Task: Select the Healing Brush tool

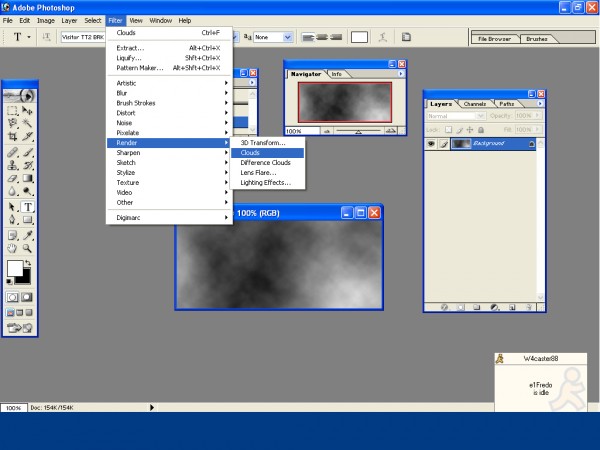Action: tap(12, 152)
